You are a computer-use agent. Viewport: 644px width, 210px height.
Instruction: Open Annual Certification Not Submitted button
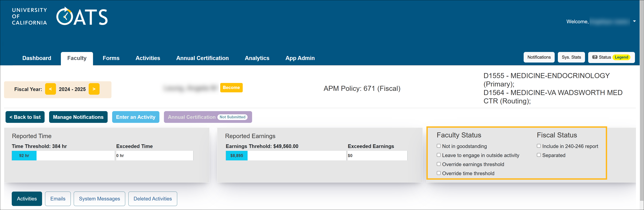(x=208, y=117)
